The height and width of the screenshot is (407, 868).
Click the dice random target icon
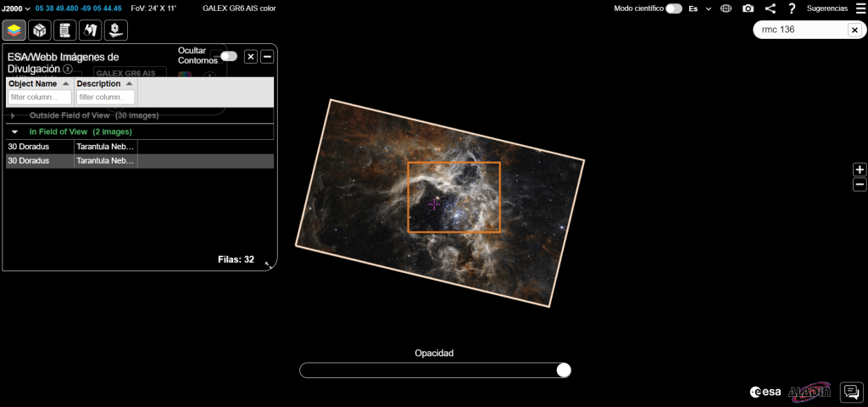pyautogui.click(x=39, y=31)
